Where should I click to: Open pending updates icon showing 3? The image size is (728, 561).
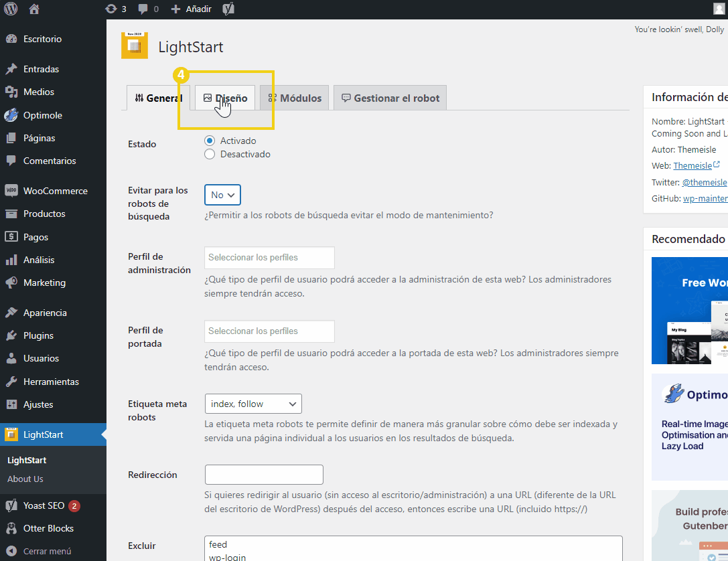tap(116, 9)
